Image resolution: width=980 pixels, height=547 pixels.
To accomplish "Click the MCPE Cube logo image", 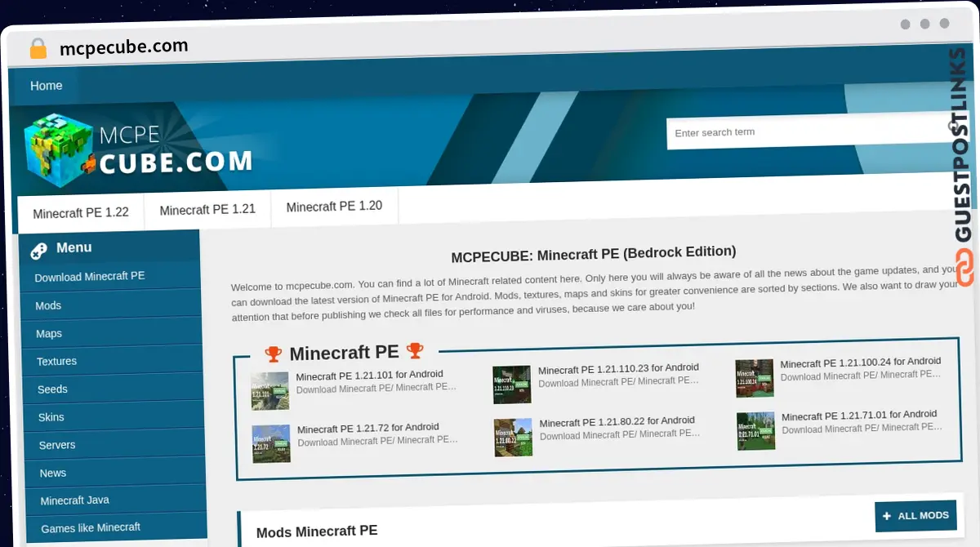I will pyautogui.click(x=139, y=149).
